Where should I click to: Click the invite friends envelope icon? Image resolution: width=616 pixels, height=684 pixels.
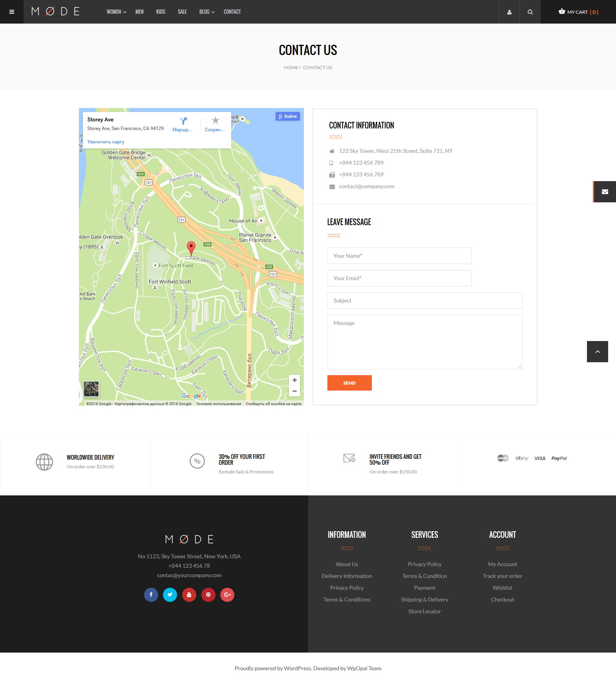(349, 458)
